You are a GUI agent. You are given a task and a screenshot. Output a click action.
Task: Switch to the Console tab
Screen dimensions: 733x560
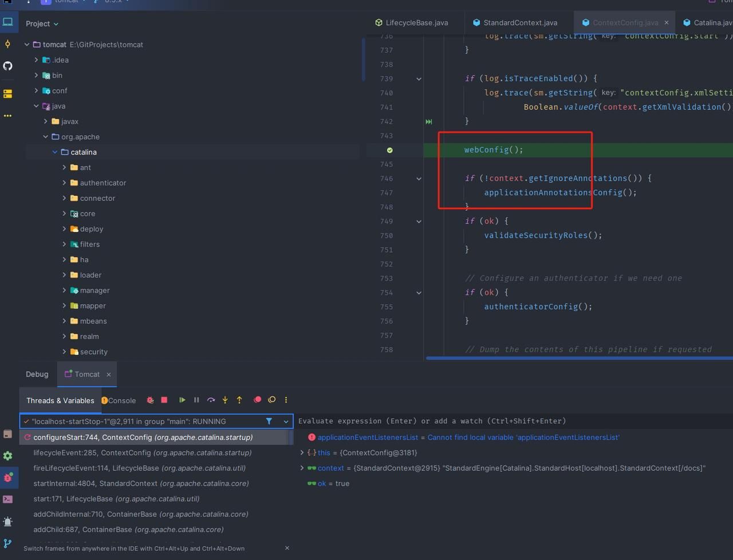(x=119, y=401)
